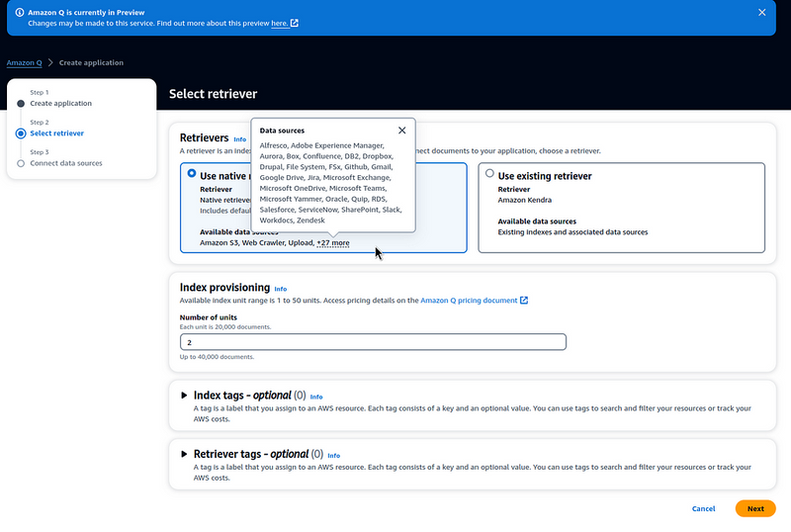791x532 pixels.
Task: Click the 'Data sources' popover title
Action: pyautogui.click(x=282, y=131)
